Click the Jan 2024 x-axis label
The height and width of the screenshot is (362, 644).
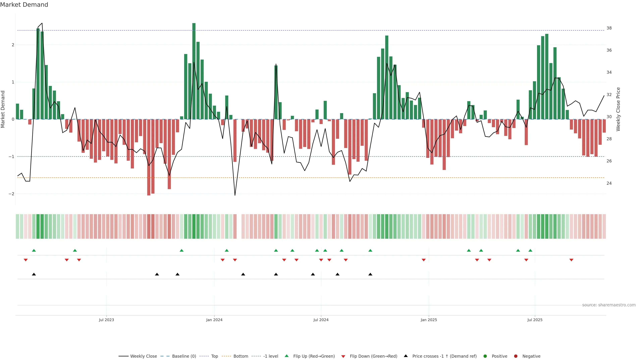[x=214, y=320]
